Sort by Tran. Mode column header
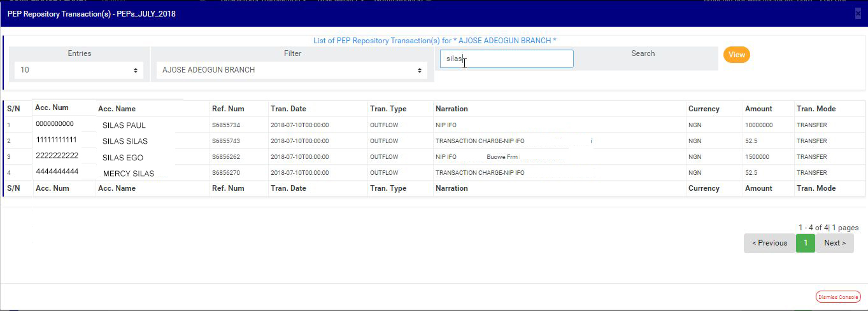Screen dimensions: 868x311 coord(816,109)
